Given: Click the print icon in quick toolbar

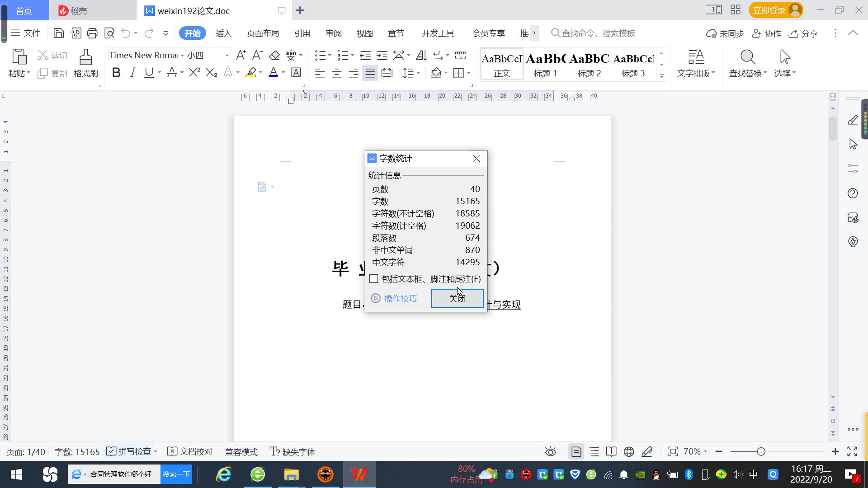Looking at the screenshot, I should 92,33.
